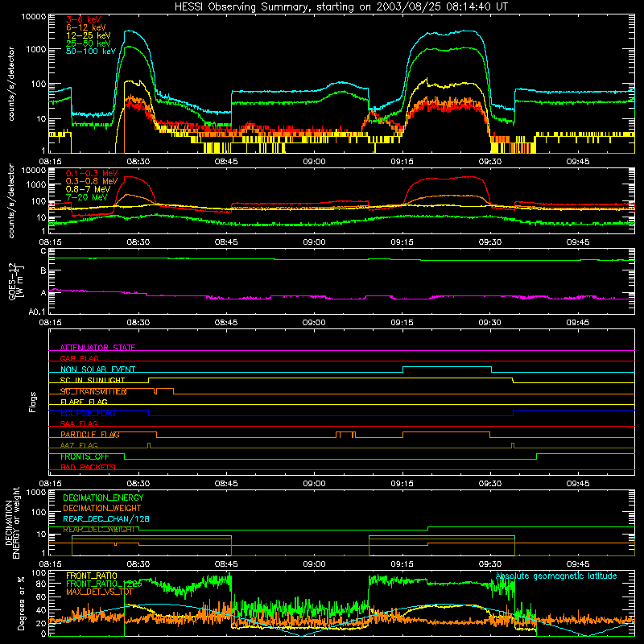Select the 25-50 keV legend label
Image resolution: width=644 pixels, height=644 pixels.
89,43
